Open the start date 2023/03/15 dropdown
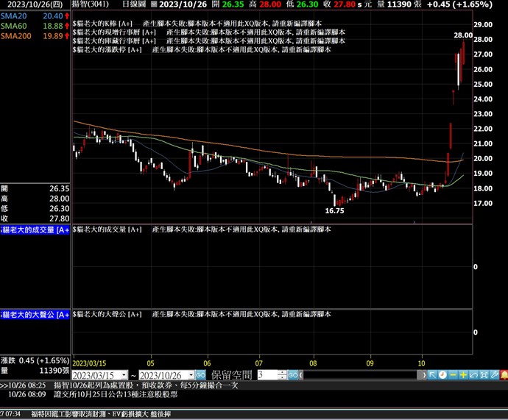508x420 pixels. [x=124, y=375]
